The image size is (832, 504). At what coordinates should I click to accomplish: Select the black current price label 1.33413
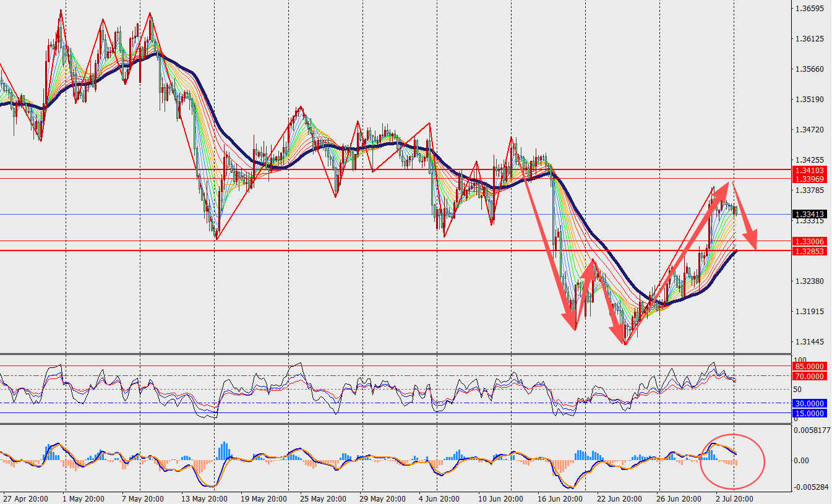810,214
